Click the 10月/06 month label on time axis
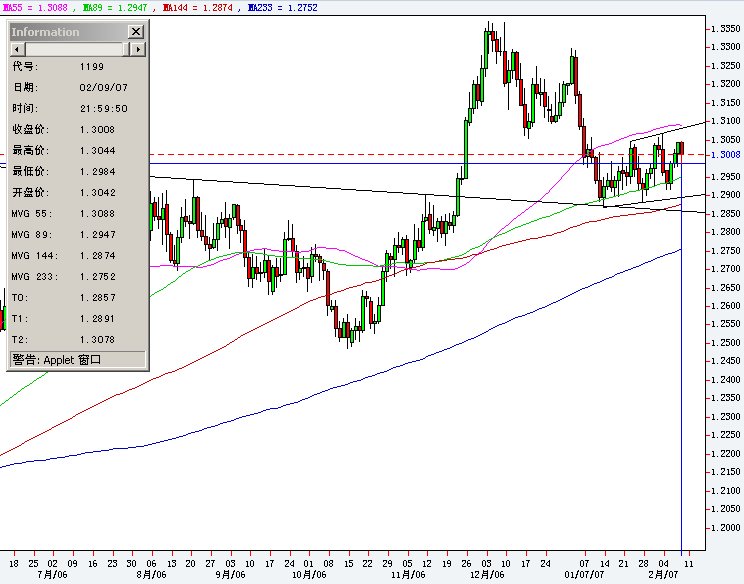The height and width of the screenshot is (584, 744). tap(309, 575)
